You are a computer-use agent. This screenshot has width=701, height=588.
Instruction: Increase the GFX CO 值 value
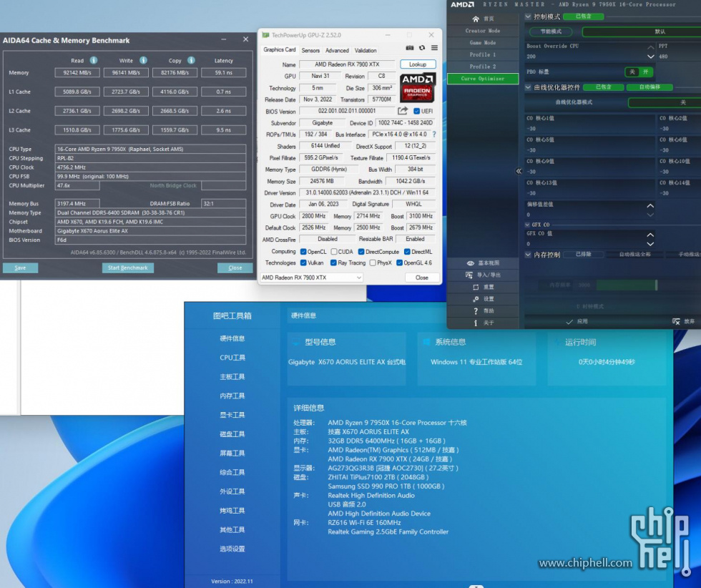[x=650, y=235]
